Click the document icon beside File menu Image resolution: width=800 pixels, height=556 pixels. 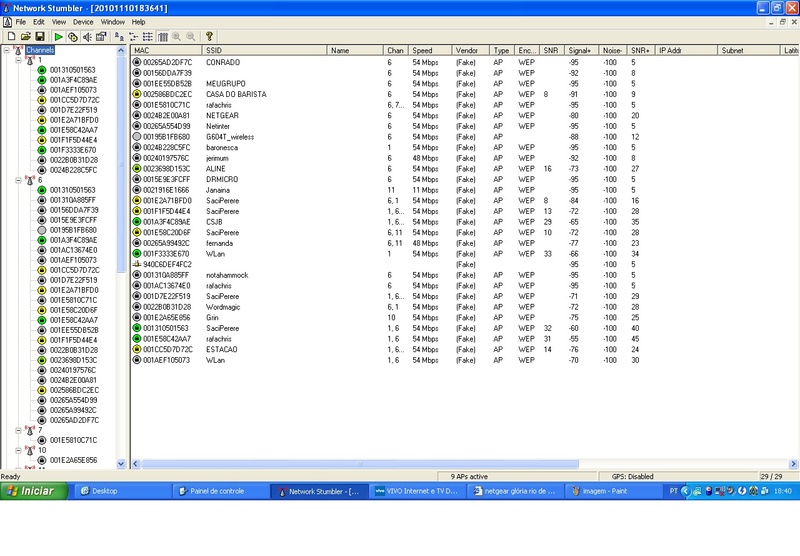7,22
